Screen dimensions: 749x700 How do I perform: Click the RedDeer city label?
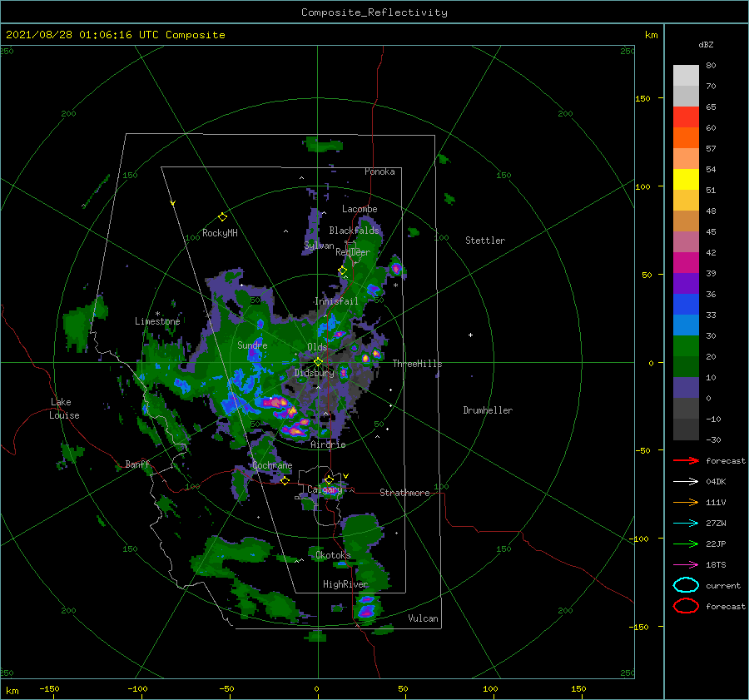click(x=353, y=252)
